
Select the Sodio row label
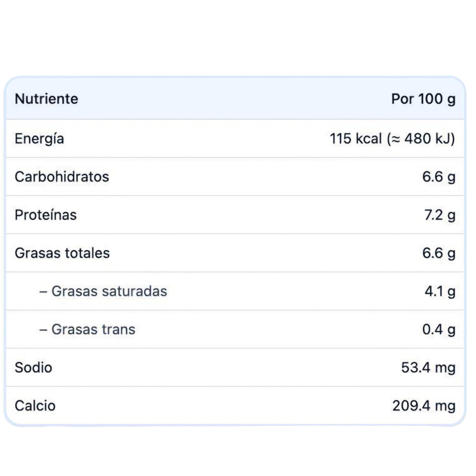[x=33, y=368]
